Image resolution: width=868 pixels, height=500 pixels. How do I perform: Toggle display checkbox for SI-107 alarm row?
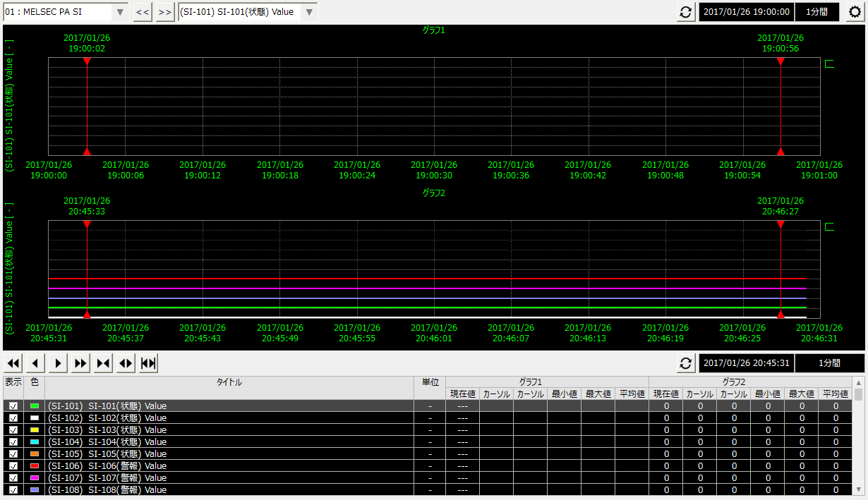[x=13, y=478]
